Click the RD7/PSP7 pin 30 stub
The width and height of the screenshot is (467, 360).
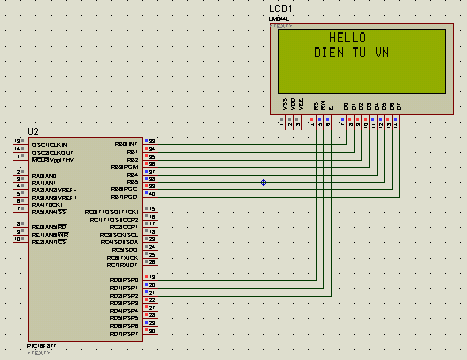(151, 334)
